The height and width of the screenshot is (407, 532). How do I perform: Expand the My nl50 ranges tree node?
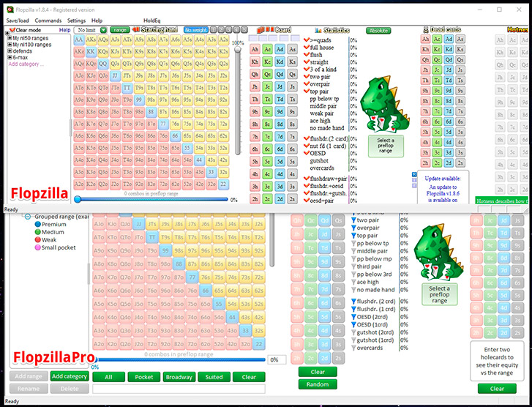pyautogui.click(x=8, y=39)
